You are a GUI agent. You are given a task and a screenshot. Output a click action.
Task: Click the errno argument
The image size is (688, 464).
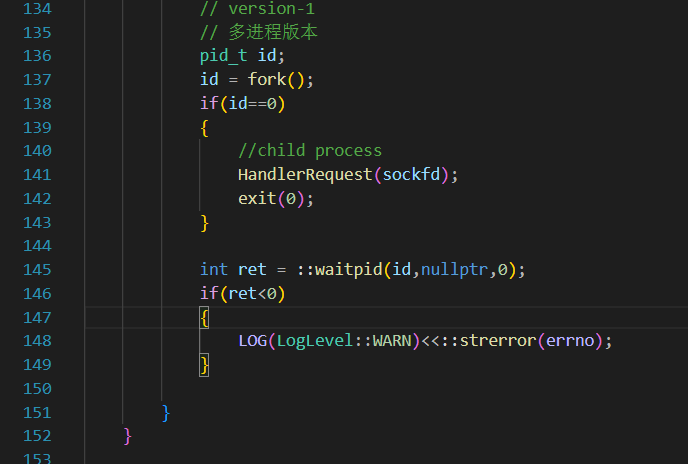coord(570,341)
